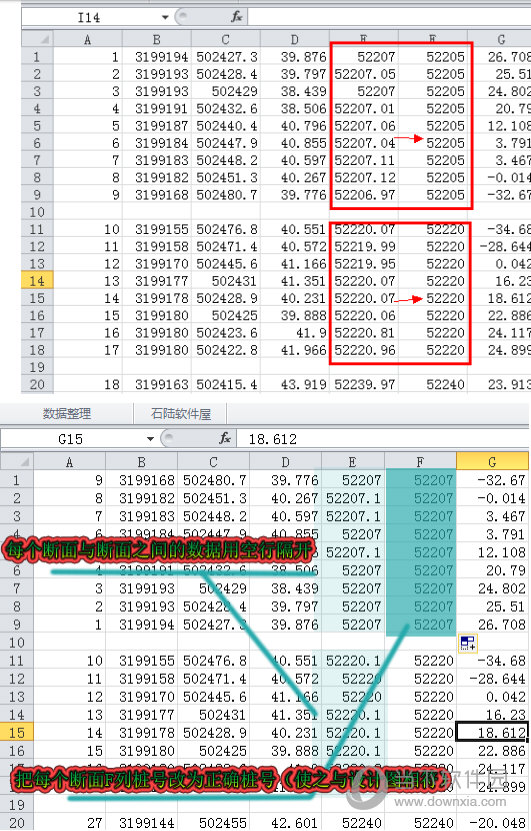Select empty row 10 header in lower sheet

click(17, 643)
